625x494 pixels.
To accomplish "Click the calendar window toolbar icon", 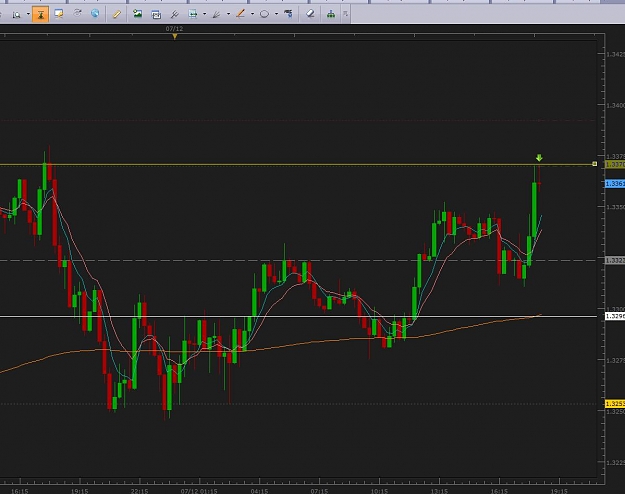I will tap(156, 15).
